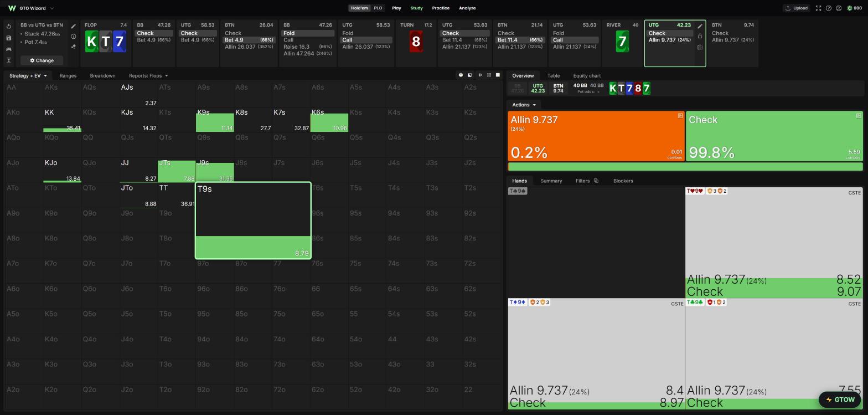Click the reset icon in left sidebar

(9, 27)
